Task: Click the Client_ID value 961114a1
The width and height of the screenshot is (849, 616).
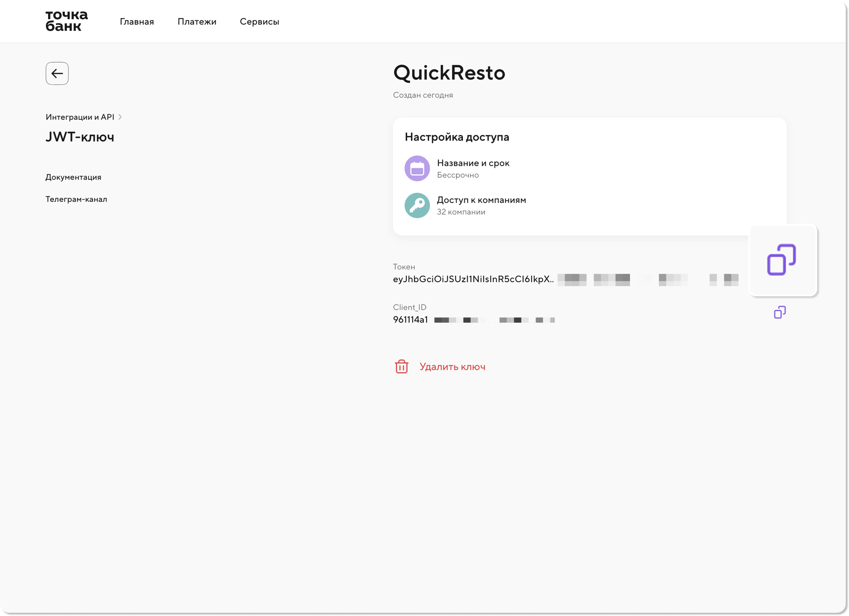Action: tap(410, 320)
